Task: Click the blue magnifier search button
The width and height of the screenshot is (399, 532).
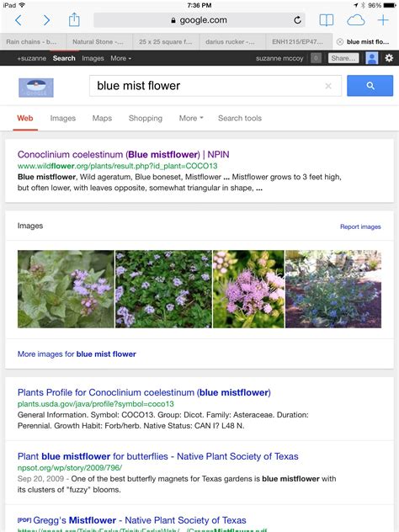Action: (370, 86)
